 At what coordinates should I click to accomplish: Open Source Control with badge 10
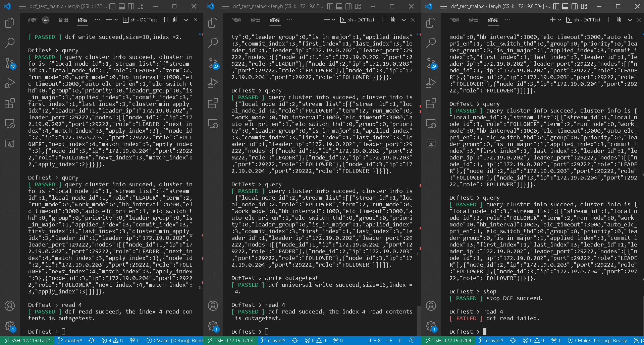point(10,63)
